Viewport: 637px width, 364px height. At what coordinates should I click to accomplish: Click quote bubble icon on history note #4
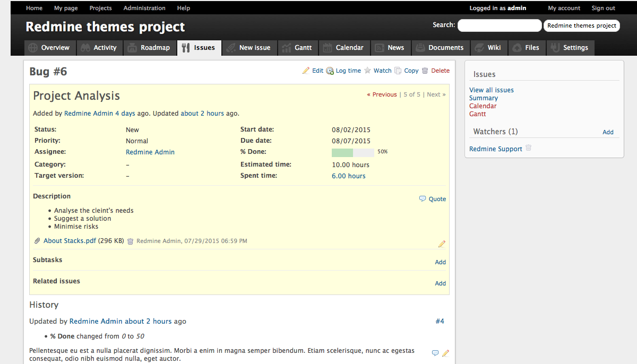(x=435, y=353)
